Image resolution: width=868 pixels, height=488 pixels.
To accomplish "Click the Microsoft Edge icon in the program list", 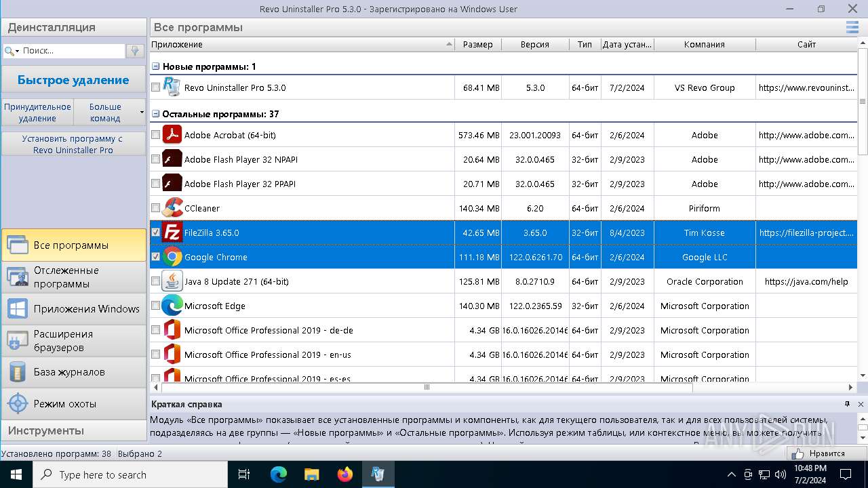I will (x=172, y=306).
